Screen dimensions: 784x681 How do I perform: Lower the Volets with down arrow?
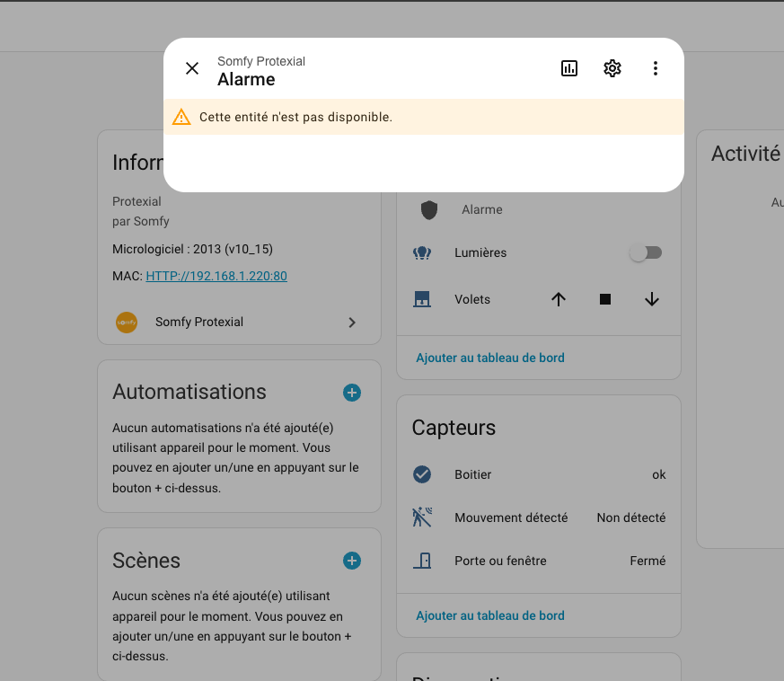(652, 300)
